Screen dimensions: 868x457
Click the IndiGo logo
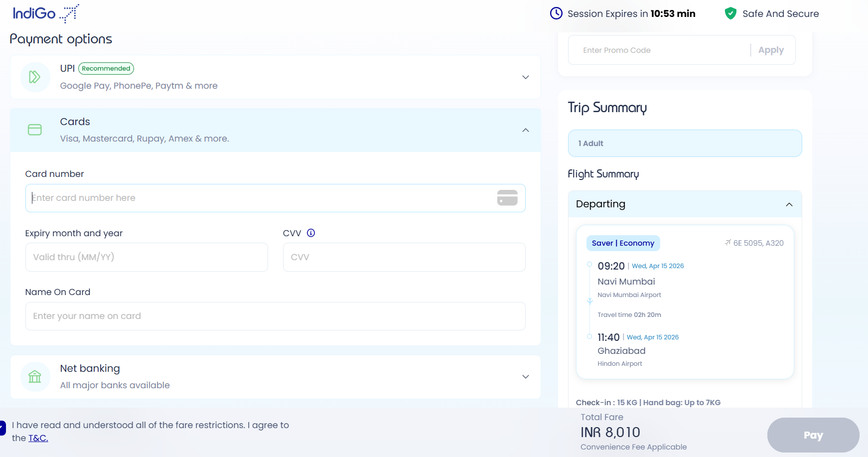(45, 13)
